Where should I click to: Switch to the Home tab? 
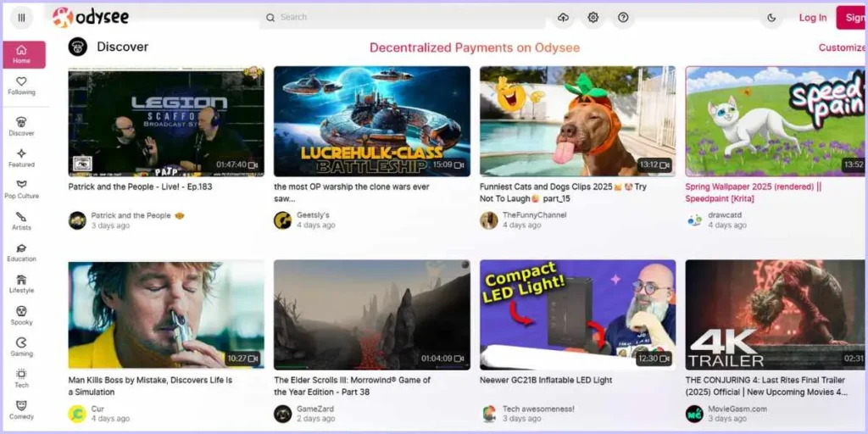click(x=23, y=54)
